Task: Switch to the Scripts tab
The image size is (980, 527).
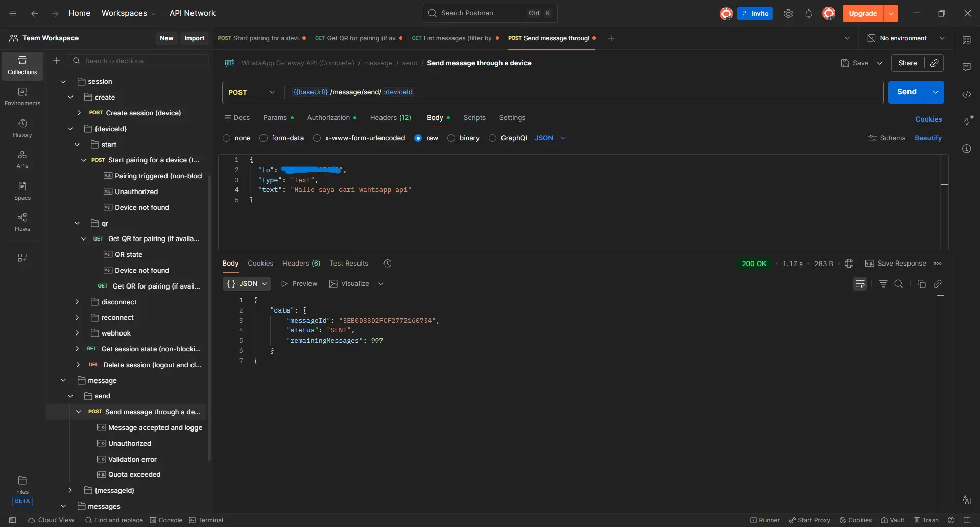Action: tap(474, 118)
